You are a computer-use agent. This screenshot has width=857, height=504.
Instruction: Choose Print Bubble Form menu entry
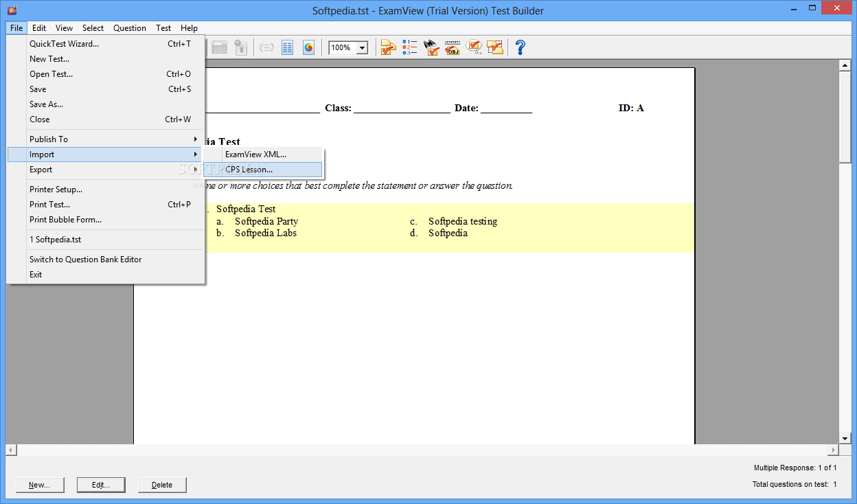click(x=106, y=220)
